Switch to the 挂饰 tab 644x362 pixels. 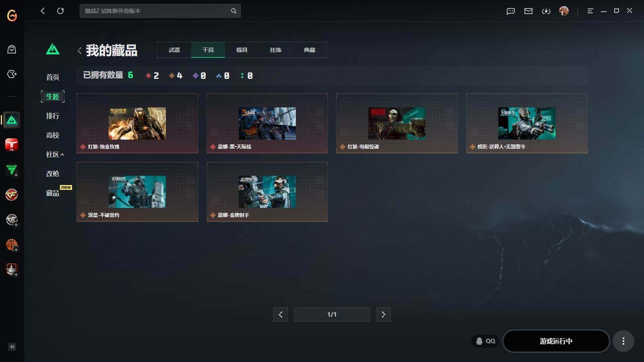coord(276,50)
